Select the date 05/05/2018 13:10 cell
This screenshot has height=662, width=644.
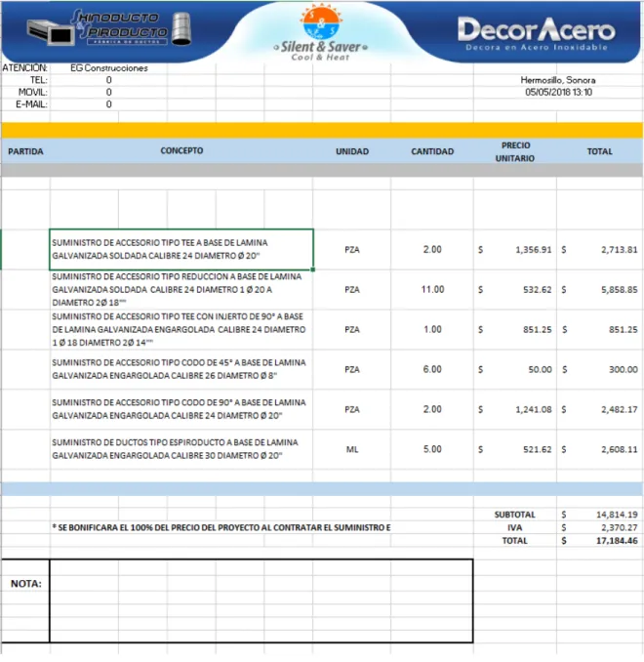point(558,93)
